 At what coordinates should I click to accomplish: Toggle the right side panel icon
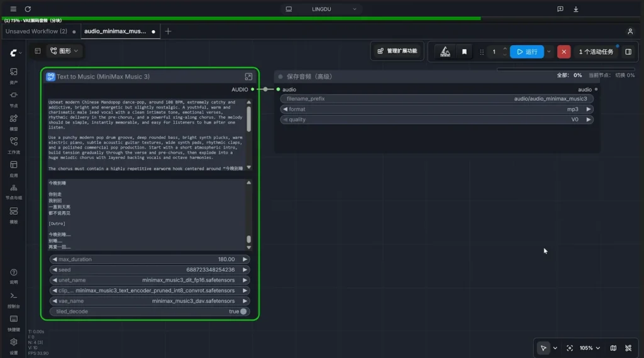pos(628,52)
